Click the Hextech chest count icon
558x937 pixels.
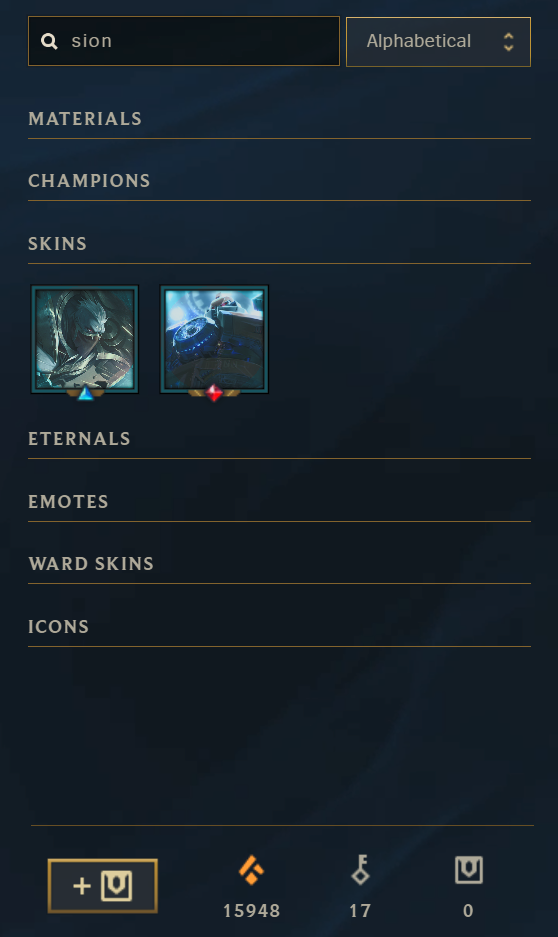[468, 869]
